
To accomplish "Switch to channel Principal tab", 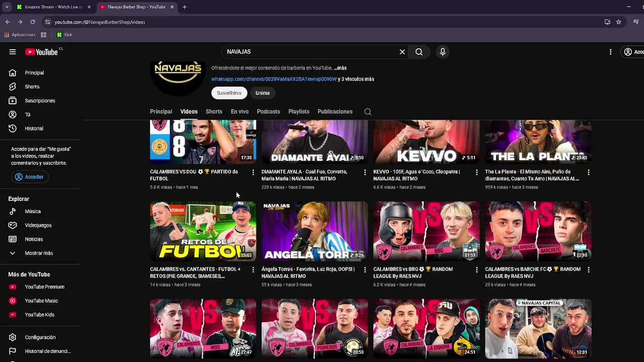I will tap(161, 112).
